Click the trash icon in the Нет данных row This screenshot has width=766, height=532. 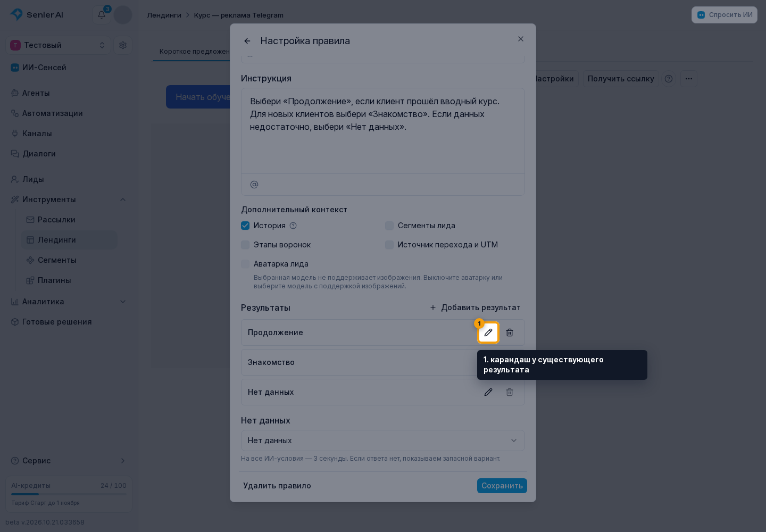510,392
